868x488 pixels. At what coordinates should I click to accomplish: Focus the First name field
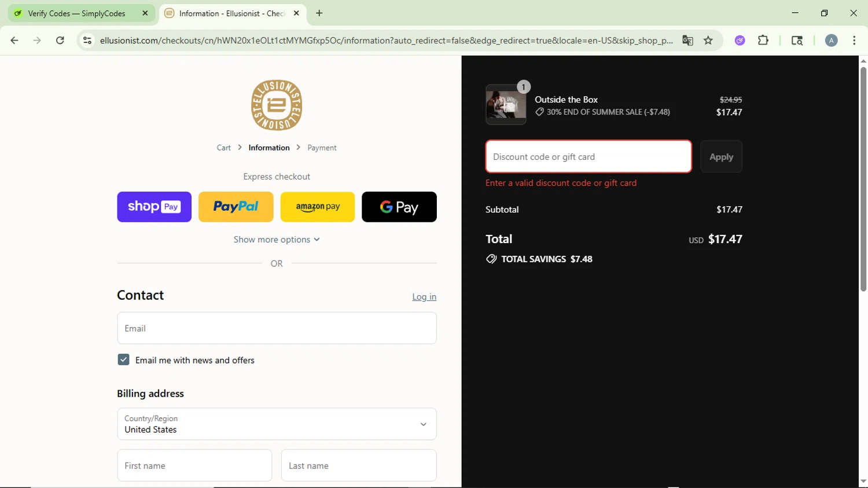pyautogui.click(x=194, y=465)
